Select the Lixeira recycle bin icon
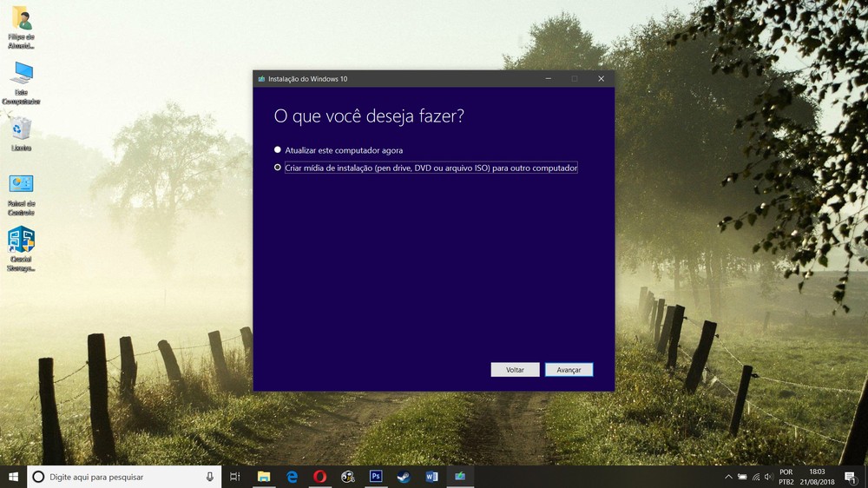Screen dimensions: 868x488 [21, 134]
